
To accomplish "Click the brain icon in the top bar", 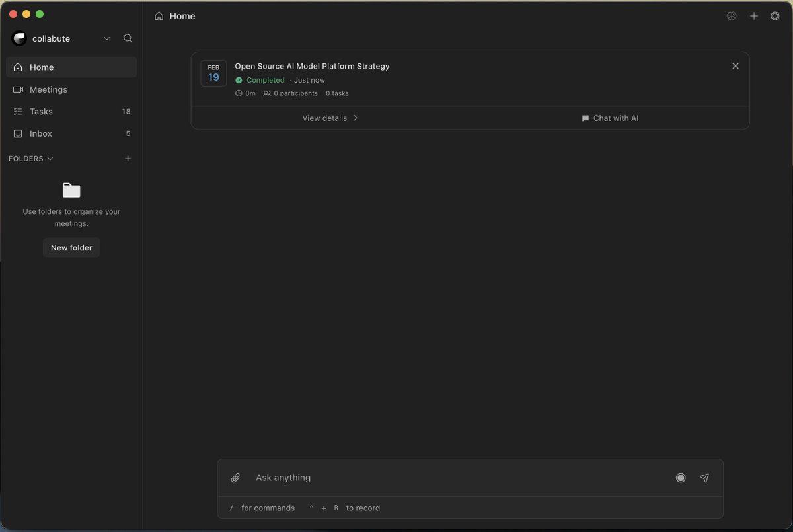I will click(x=732, y=16).
